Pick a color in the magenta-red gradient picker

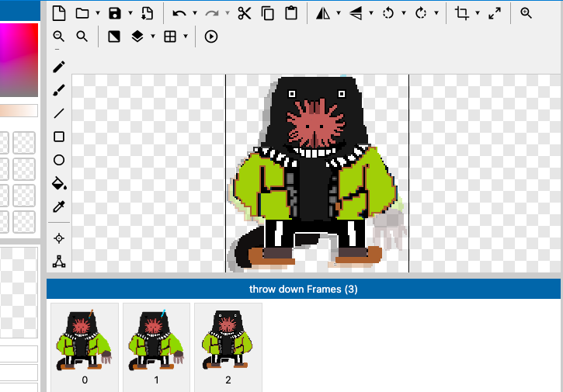coord(19,60)
